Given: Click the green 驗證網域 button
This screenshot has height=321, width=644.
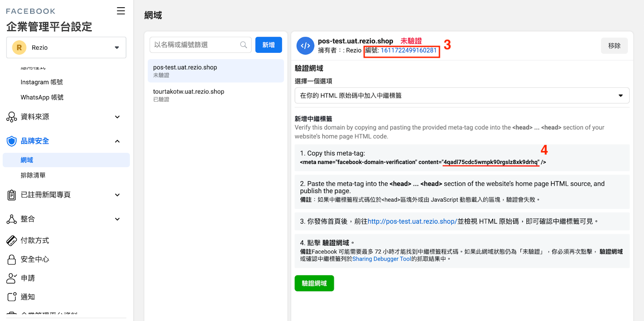Looking at the screenshot, I should 314,283.
